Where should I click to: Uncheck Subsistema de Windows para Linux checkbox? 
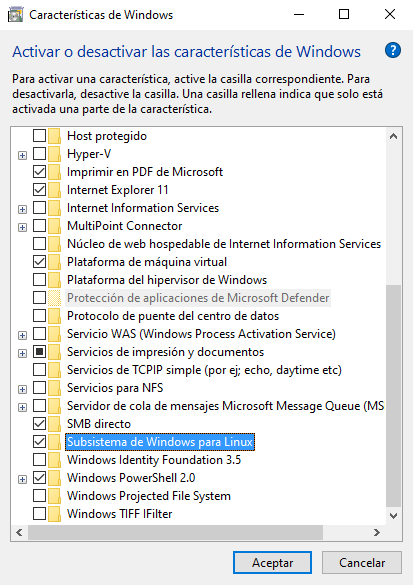[40, 442]
